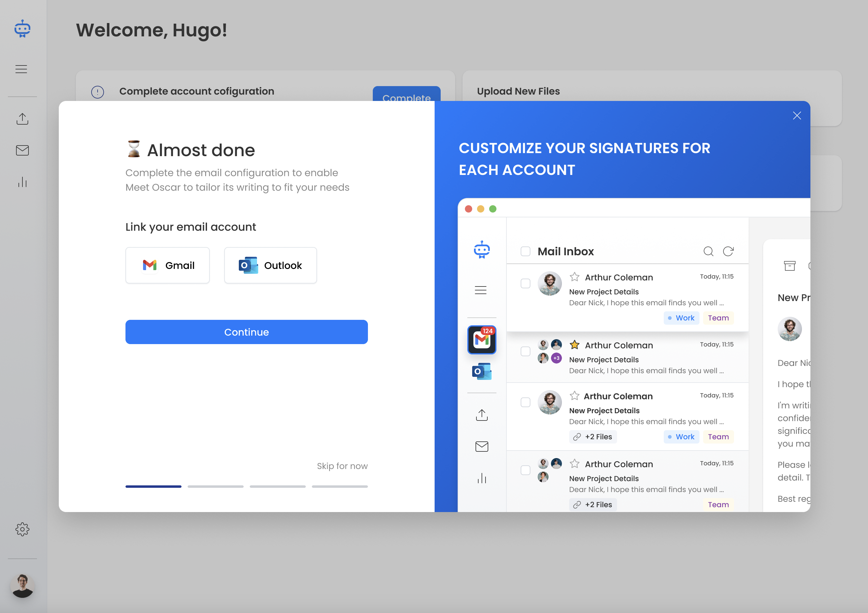Image resolution: width=868 pixels, height=613 pixels.
Task: Close the onboarding dialog with X
Action: coord(797,116)
